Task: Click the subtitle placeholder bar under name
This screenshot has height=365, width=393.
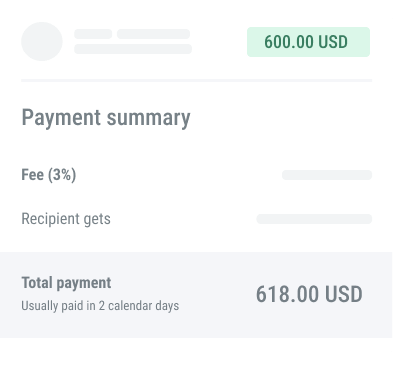Action: pos(133,49)
